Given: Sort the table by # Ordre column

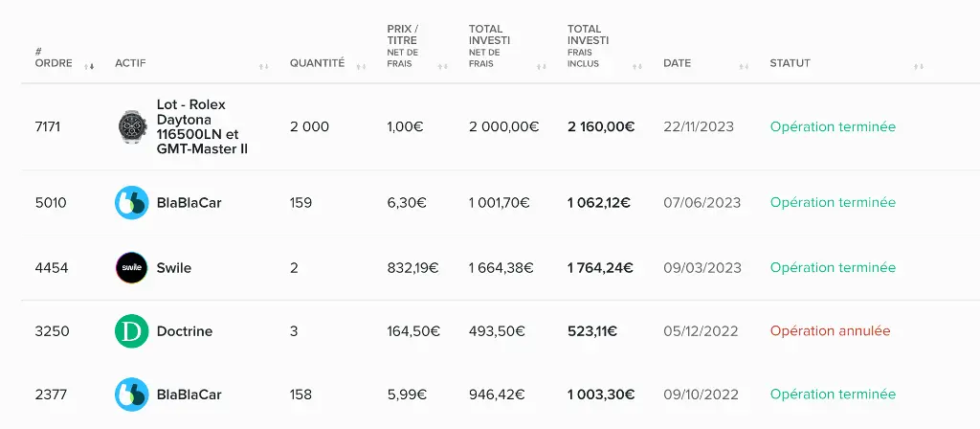Looking at the screenshot, I should pyautogui.click(x=89, y=66).
